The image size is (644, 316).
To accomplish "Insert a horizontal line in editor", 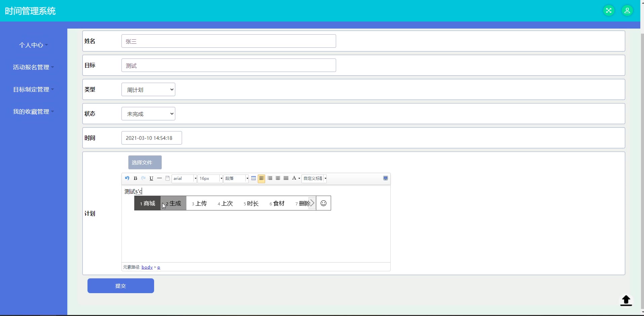I will (159, 178).
